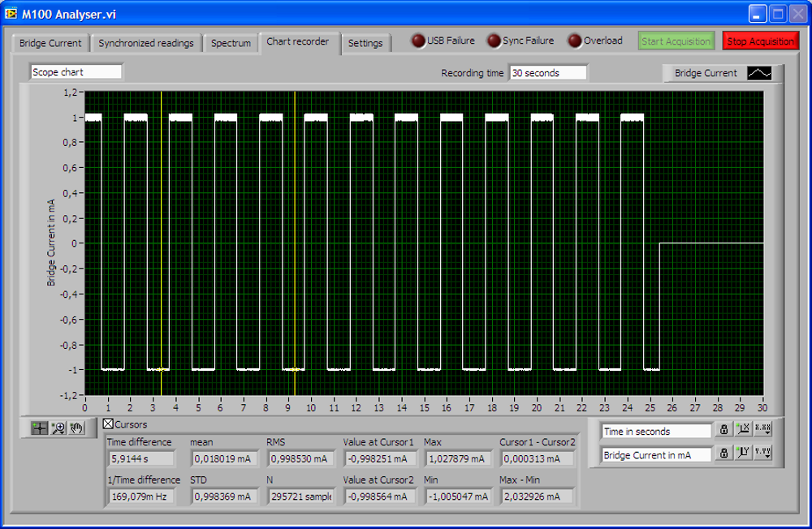812x529 pixels.
Task: Open the X.XX scale format dropdown
Action: point(763,430)
